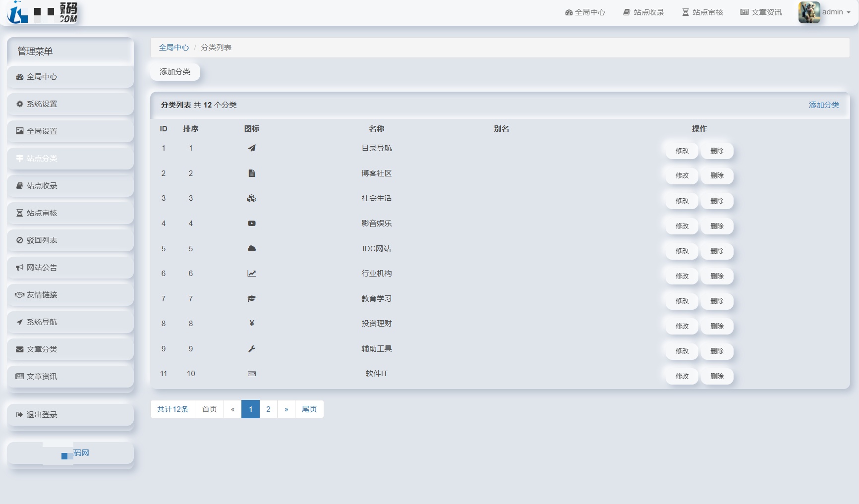Open 友情链接 in the sidebar
859x504 pixels.
click(x=70, y=295)
